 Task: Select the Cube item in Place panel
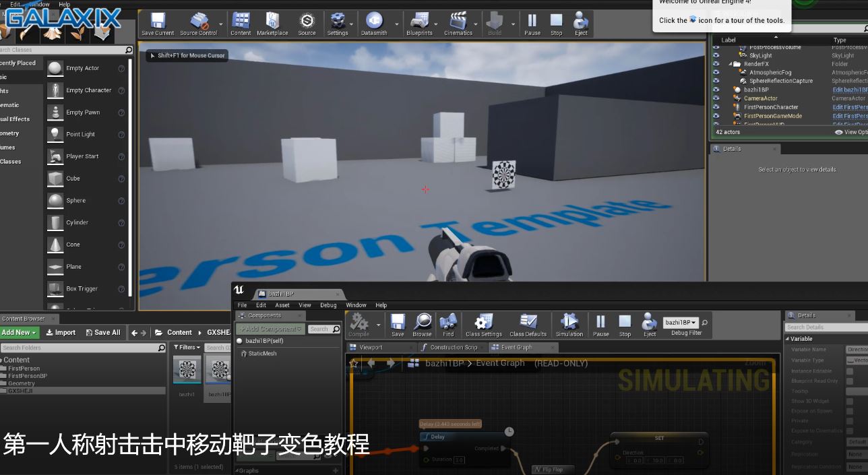pos(73,179)
